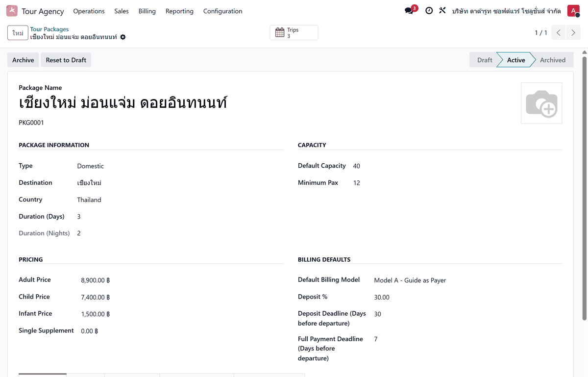Click the Tour Agency app logo icon
This screenshot has width=588, height=377.
tap(12, 11)
